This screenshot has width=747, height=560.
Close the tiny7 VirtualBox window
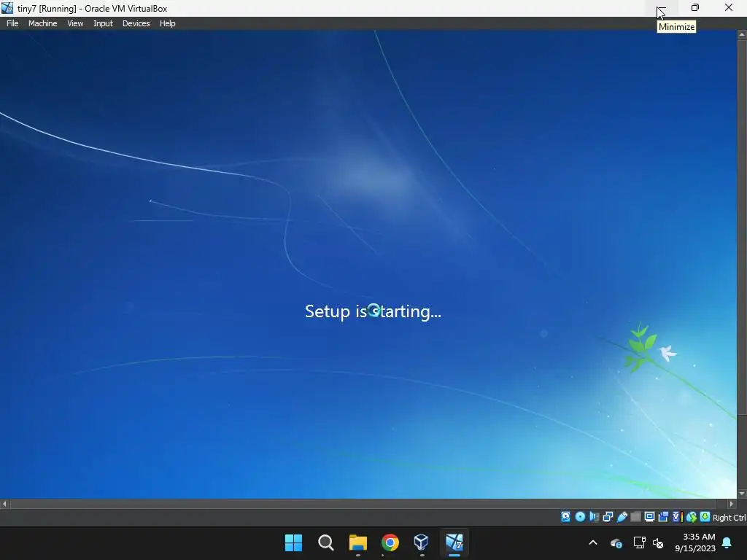(x=729, y=7)
